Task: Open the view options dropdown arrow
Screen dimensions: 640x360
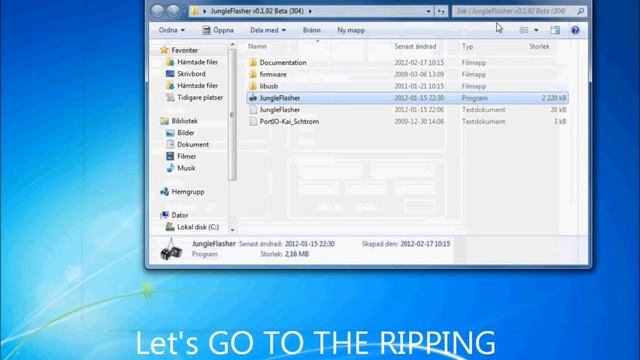Action: tap(536, 30)
